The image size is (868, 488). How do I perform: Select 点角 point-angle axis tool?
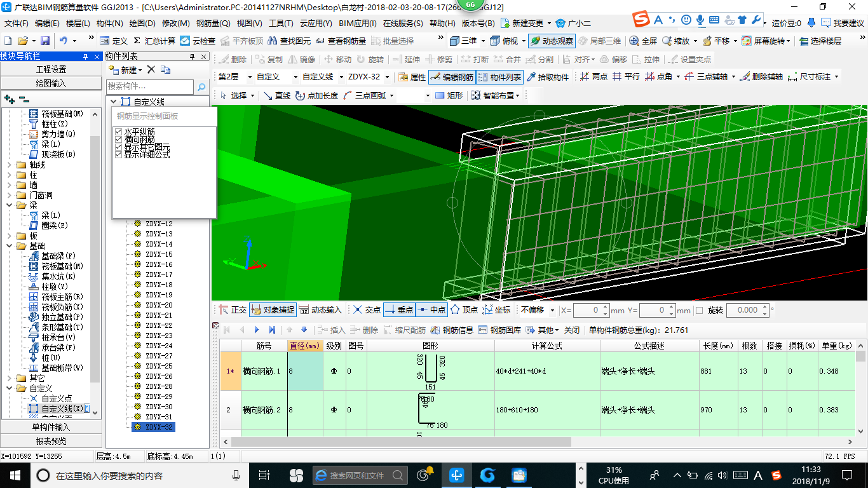tap(658, 77)
